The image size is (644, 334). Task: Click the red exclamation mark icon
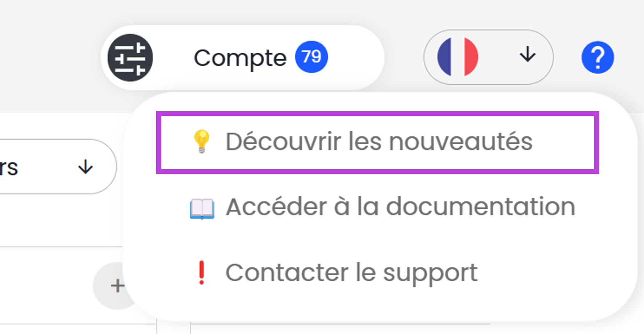[201, 273]
